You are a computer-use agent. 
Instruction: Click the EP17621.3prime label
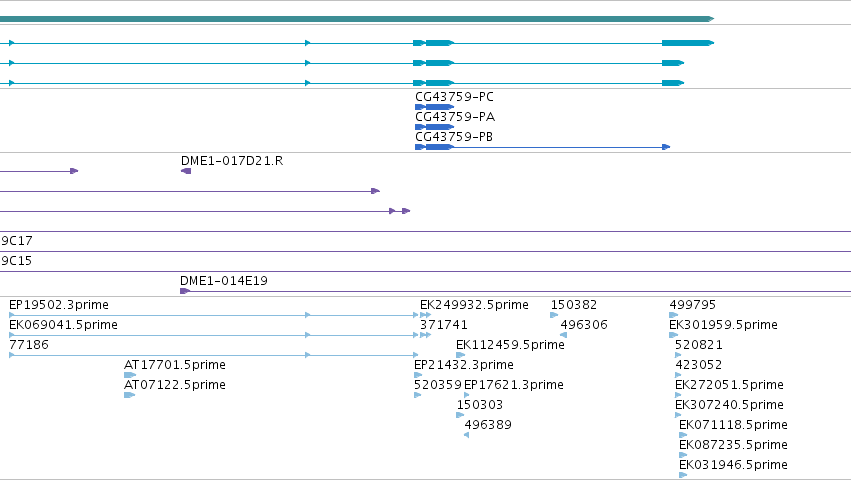tap(513, 385)
